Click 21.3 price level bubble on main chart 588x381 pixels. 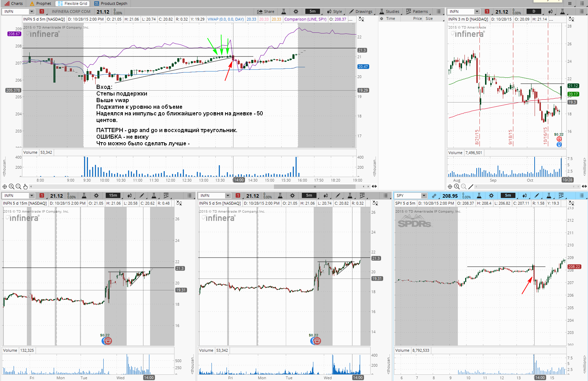(x=362, y=50)
